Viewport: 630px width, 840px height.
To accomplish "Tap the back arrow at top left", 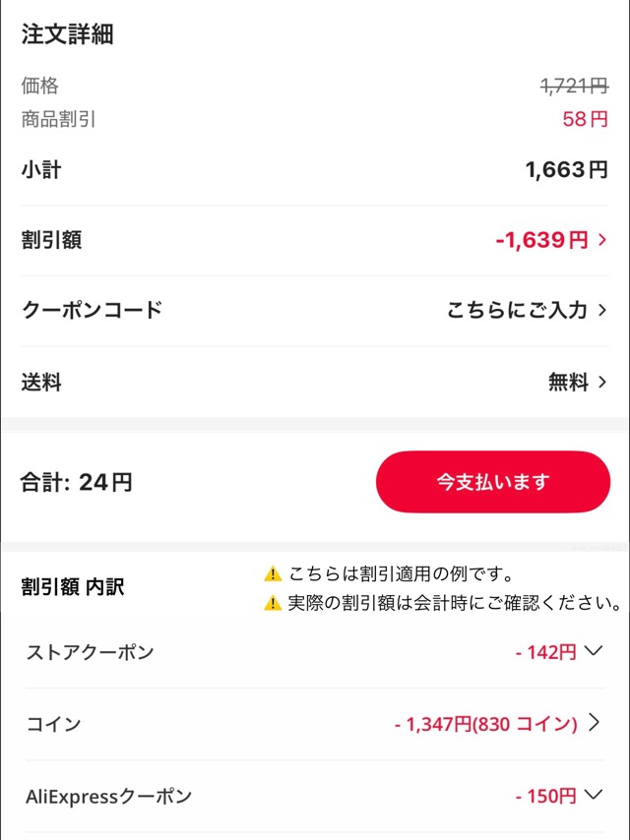I will (x=28, y=13).
